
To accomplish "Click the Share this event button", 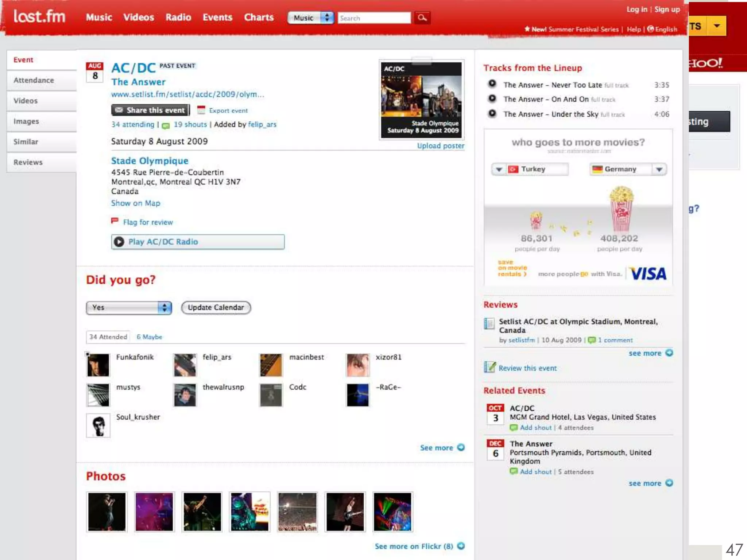I will 150,110.
